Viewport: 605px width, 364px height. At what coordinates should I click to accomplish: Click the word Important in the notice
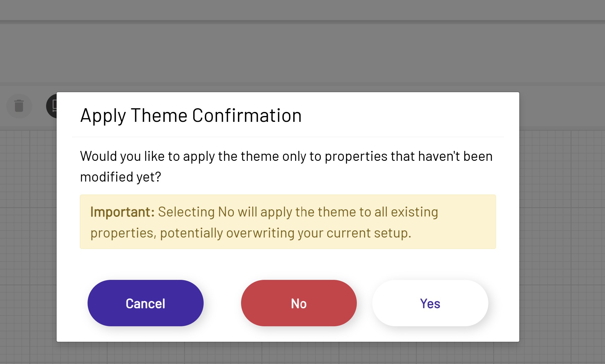pyautogui.click(x=121, y=212)
